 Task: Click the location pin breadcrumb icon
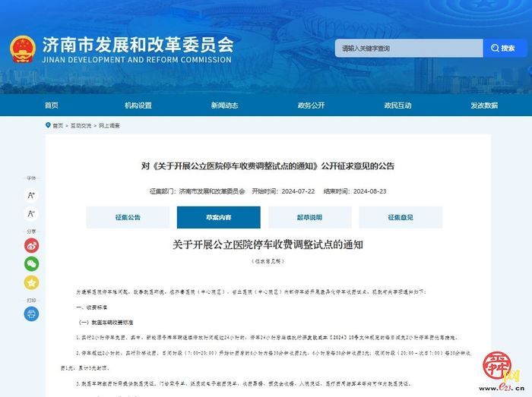click(x=48, y=125)
